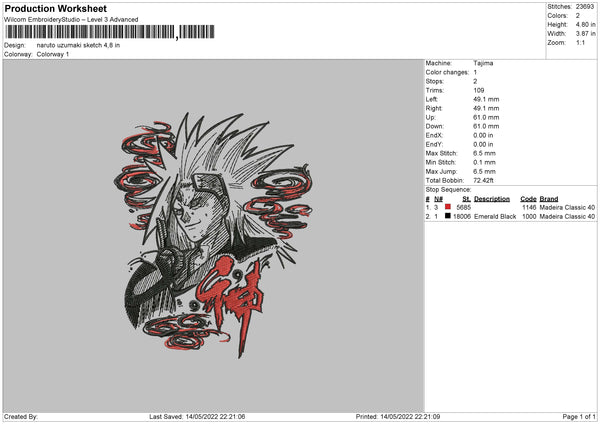Click the "Created By:" footer label
The image size is (600, 424).
point(21,417)
